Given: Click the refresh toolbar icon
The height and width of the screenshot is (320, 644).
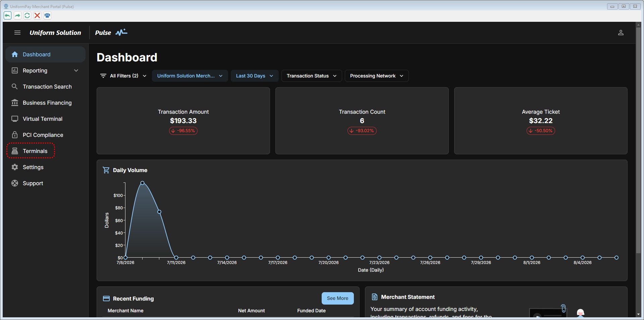Looking at the screenshot, I should [27, 15].
